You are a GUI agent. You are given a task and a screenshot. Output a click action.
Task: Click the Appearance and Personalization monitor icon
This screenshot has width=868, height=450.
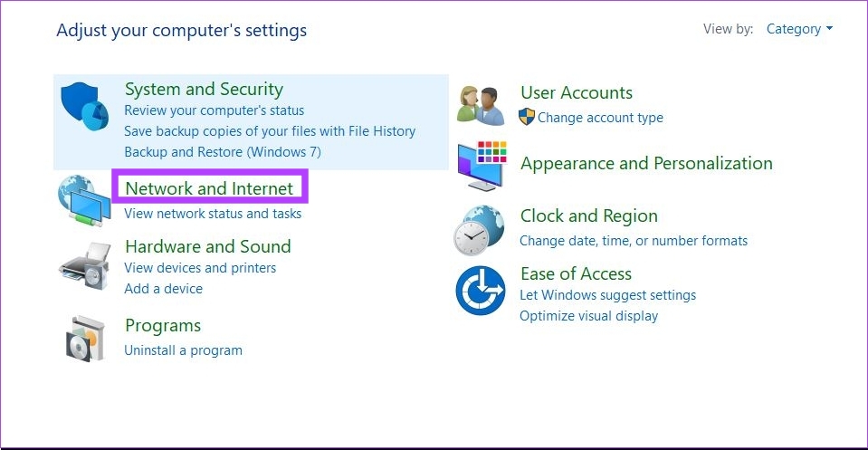(482, 166)
